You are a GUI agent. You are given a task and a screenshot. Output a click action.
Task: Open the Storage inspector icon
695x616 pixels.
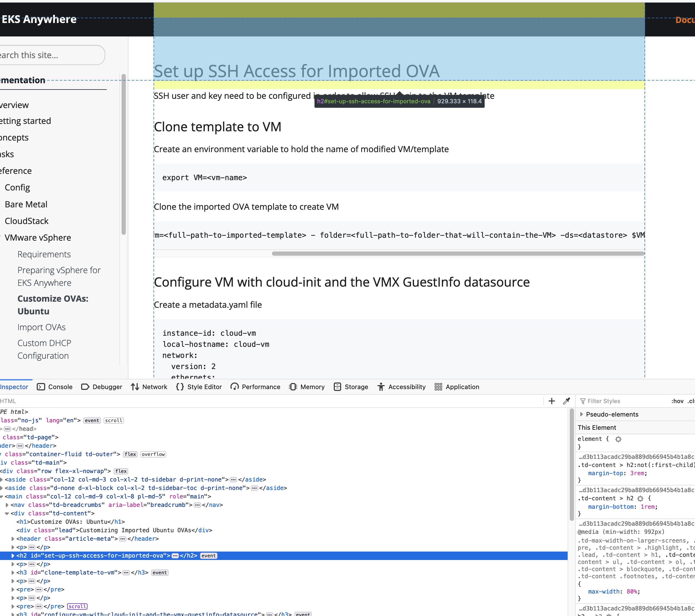tap(338, 387)
